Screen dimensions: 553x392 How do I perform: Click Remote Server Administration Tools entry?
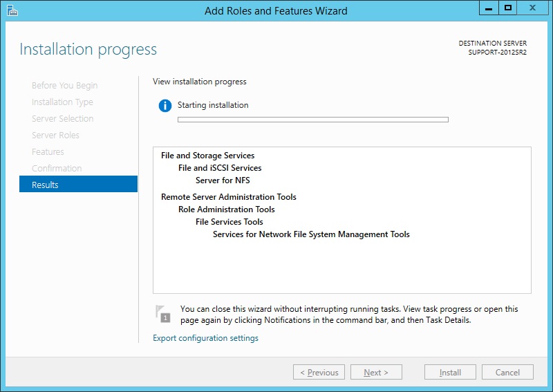pyautogui.click(x=228, y=197)
